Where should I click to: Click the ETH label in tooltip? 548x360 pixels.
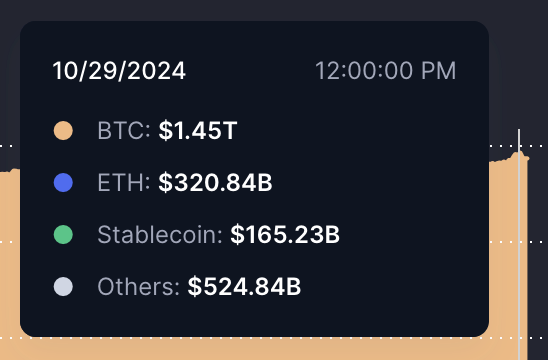pos(124,182)
